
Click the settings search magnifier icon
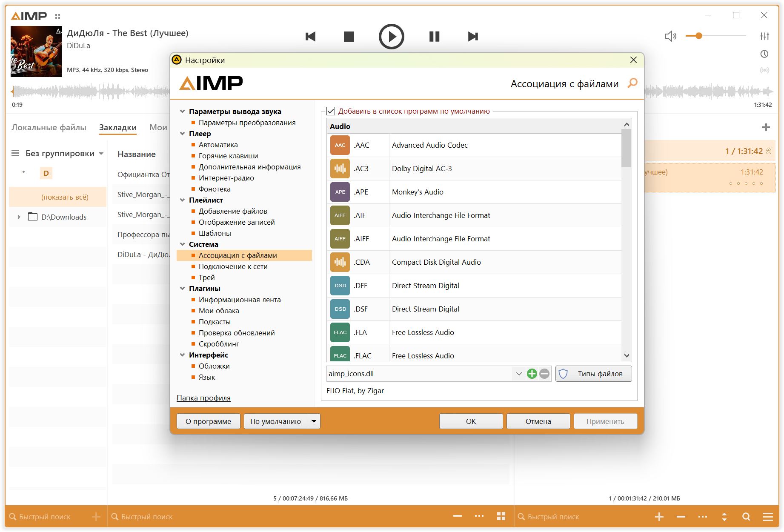click(x=632, y=83)
